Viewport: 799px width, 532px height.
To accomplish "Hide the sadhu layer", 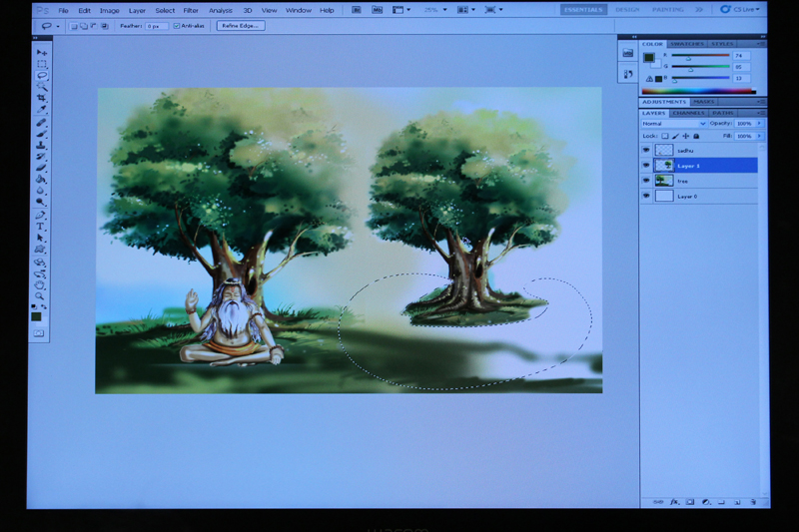I will (x=645, y=150).
